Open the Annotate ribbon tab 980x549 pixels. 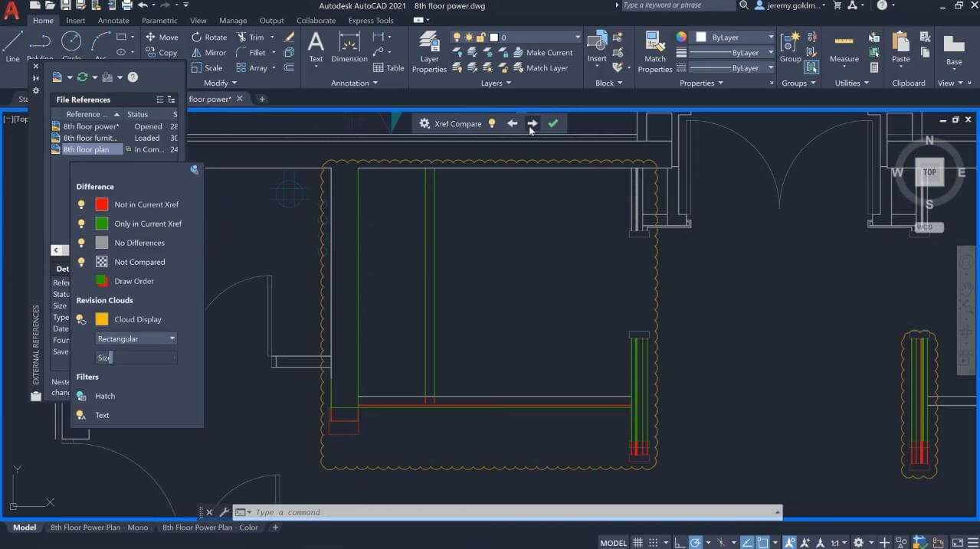point(113,21)
